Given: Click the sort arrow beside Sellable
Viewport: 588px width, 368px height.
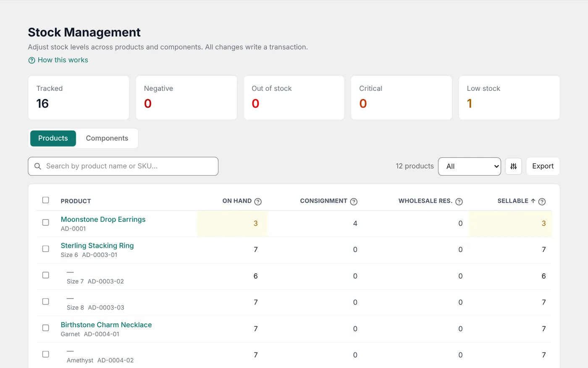Looking at the screenshot, I should click(533, 201).
